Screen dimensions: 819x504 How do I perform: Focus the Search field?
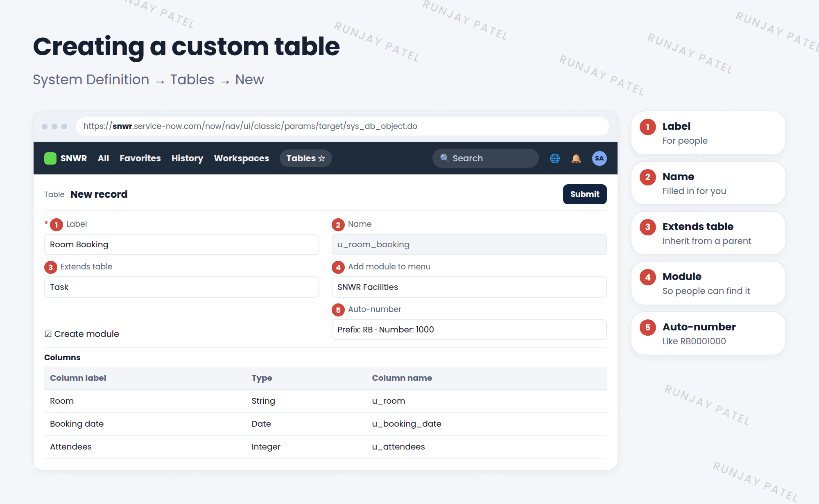coord(485,158)
